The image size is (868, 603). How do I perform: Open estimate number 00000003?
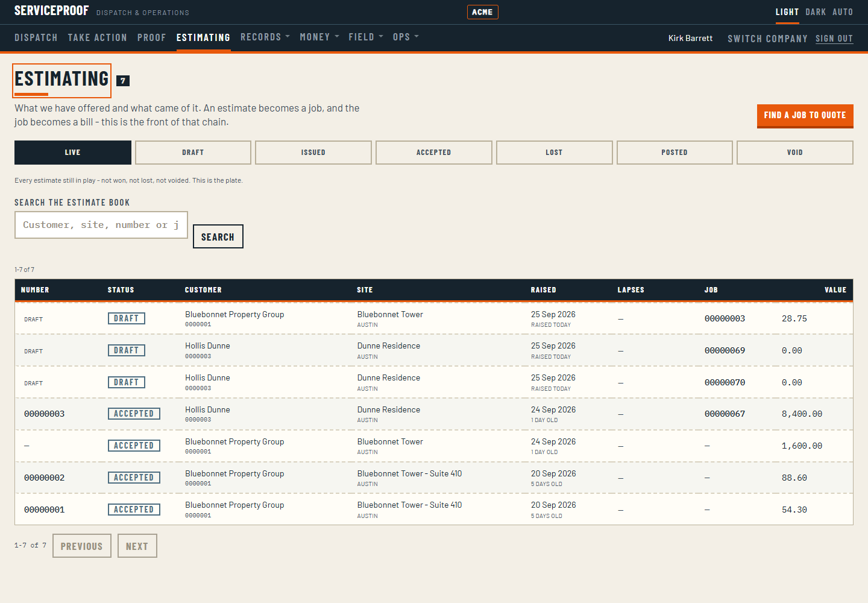coord(44,414)
